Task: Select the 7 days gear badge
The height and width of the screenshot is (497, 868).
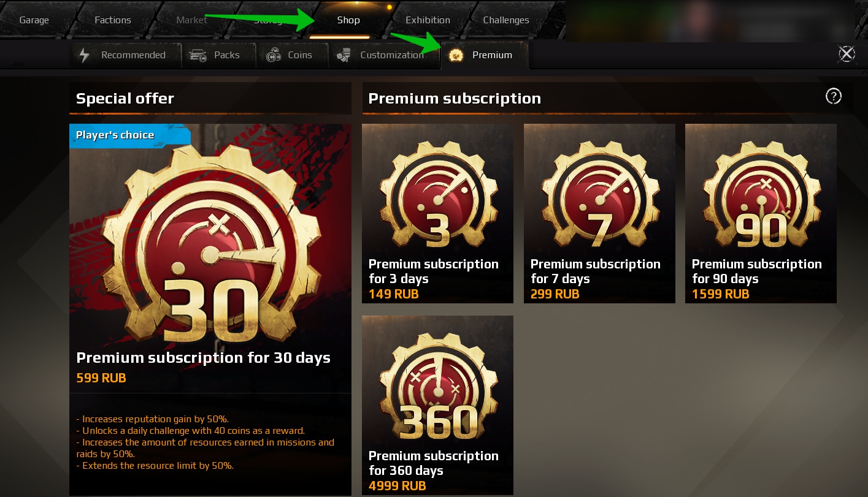Action: click(x=599, y=194)
